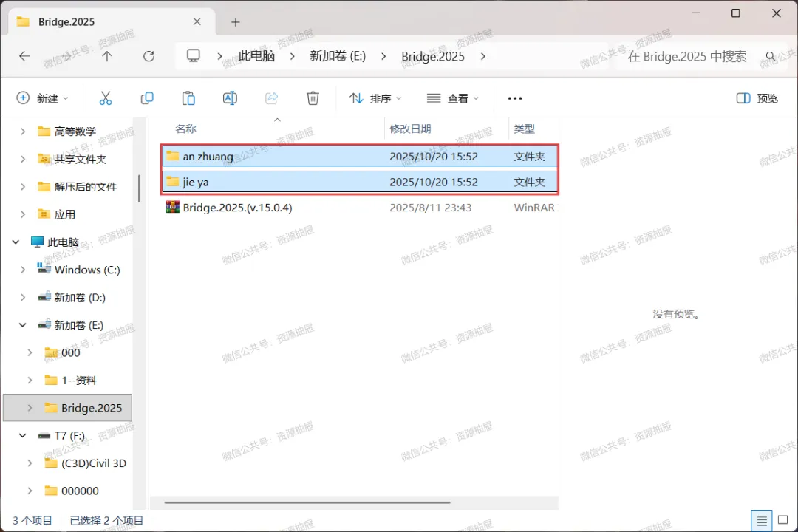
Task: Switch to details view icon in status bar
Action: [761, 521]
